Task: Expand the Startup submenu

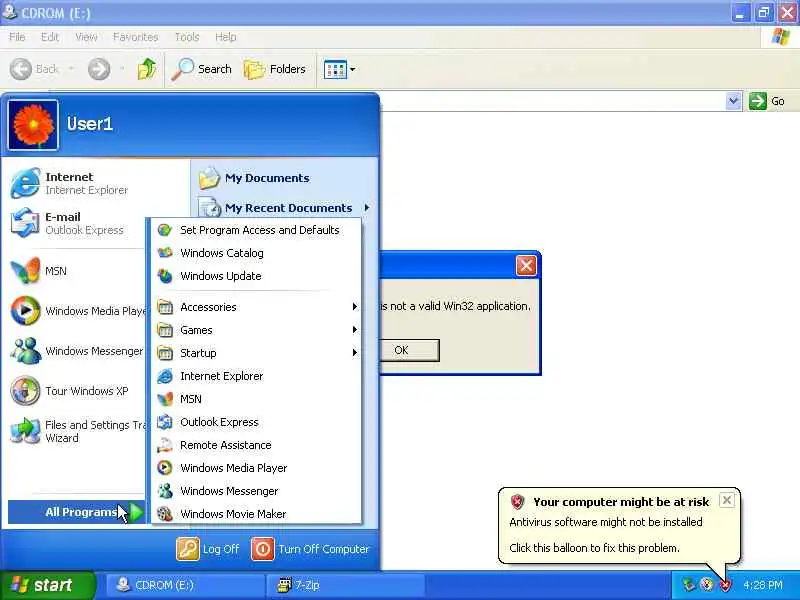Action: [256, 353]
